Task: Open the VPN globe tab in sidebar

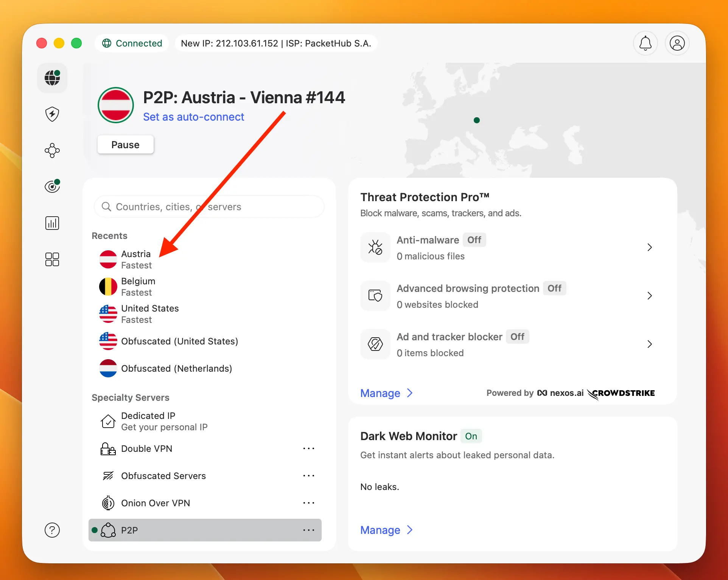Action: tap(52, 78)
